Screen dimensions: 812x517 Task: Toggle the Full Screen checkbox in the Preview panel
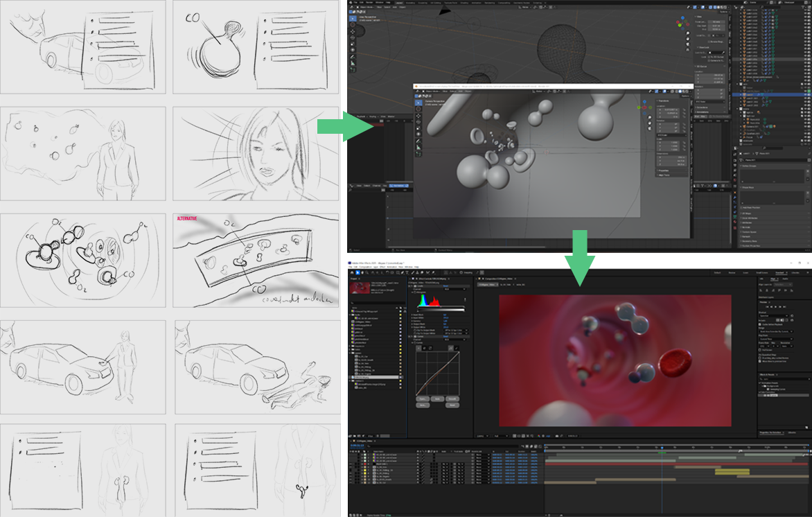click(761, 349)
